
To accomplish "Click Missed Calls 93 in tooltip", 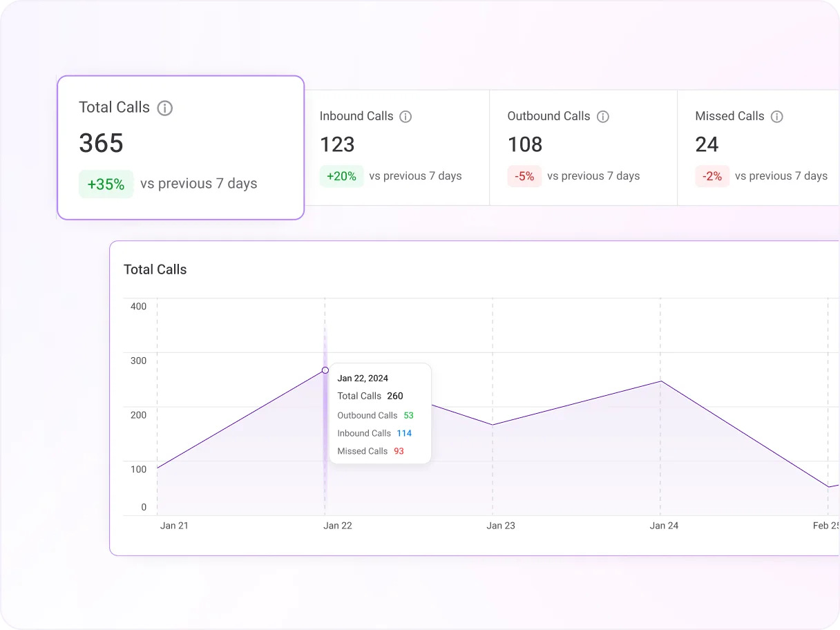I will pyautogui.click(x=371, y=451).
